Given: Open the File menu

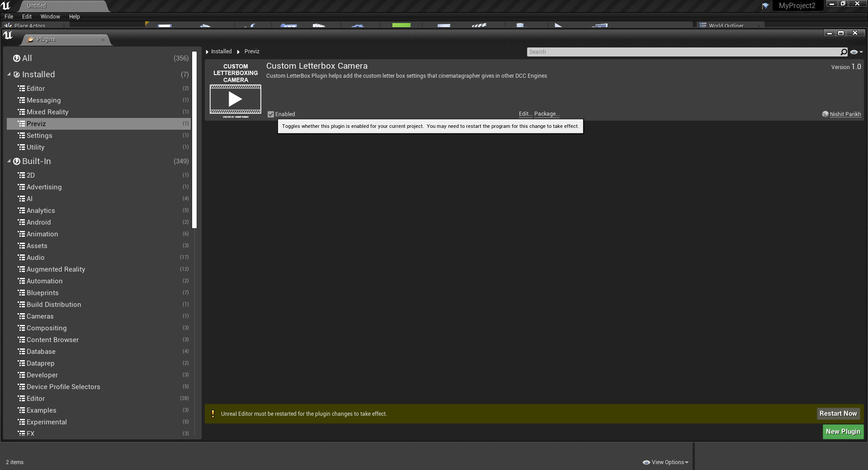Looking at the screenshot, I should coord(9,17).
